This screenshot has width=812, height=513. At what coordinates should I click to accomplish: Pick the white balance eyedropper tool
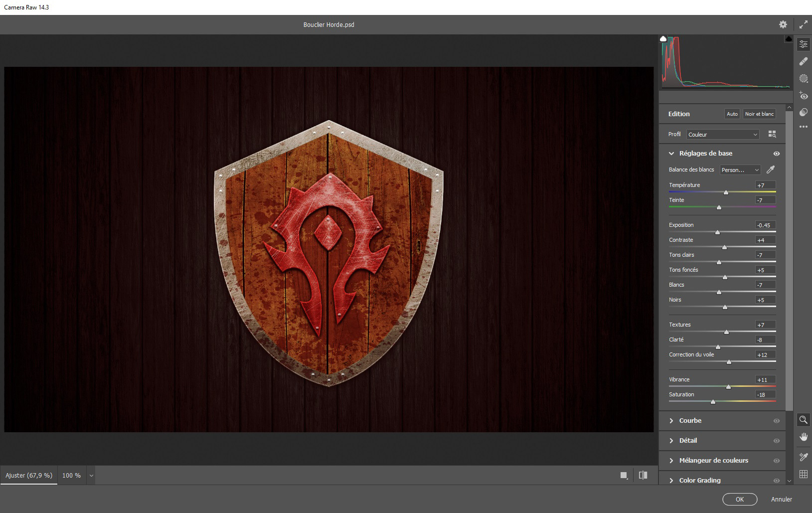pyautogui.click(x=771, y=170)
